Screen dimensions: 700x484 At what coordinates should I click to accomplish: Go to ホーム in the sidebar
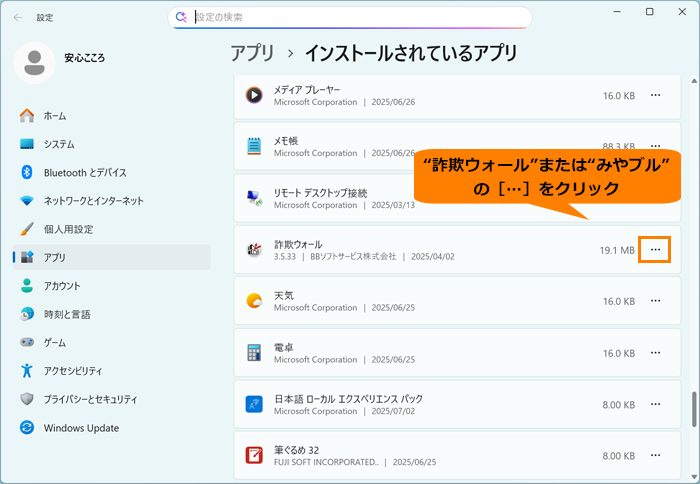pos(112,116)
